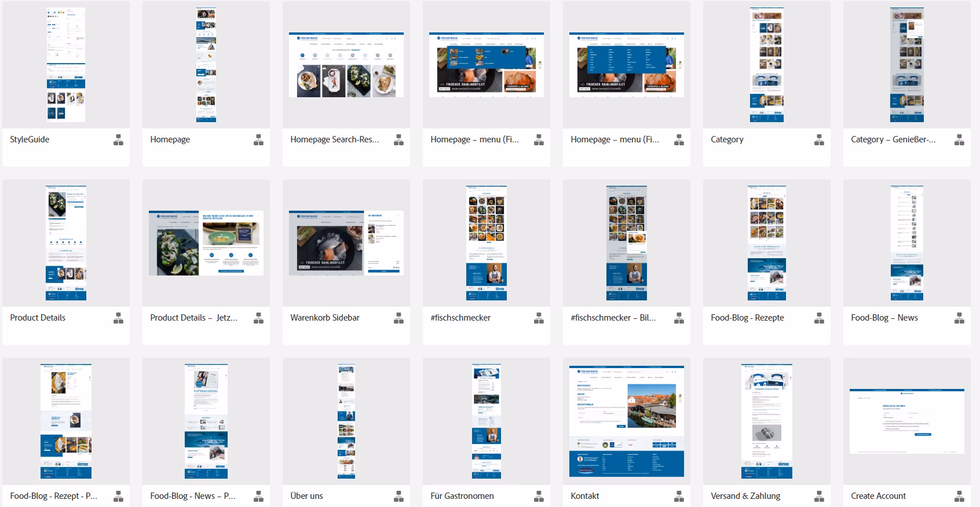Select the "Versand & Zahlung" label
980x507 pixels.
pos(745,496)
